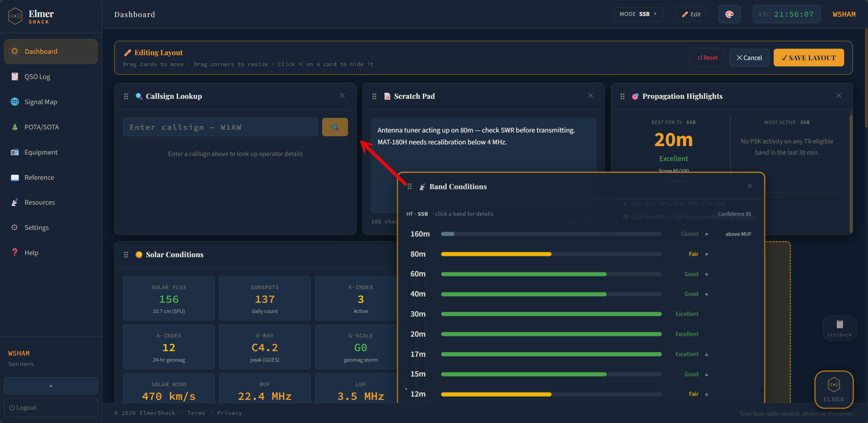Hide the Propagation Highlights card

coord(839,96)
